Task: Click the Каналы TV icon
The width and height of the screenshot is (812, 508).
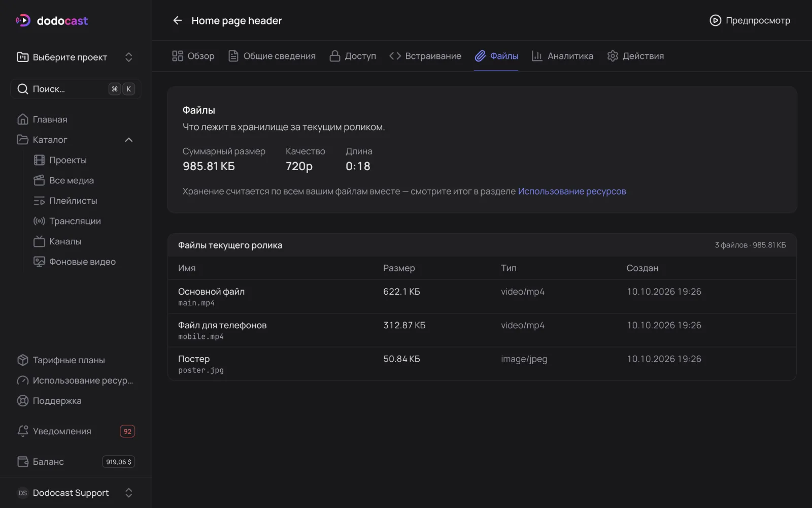Action: (39, 241)
